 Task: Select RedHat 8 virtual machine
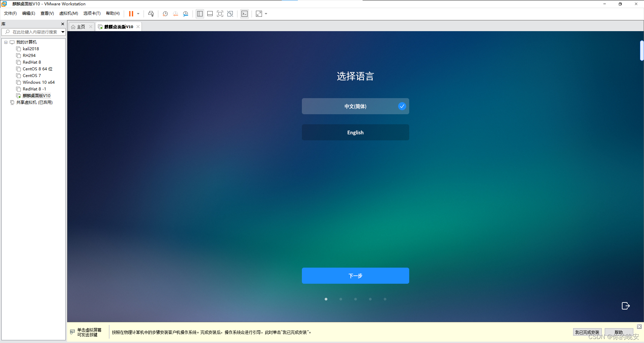pos(32,62)
